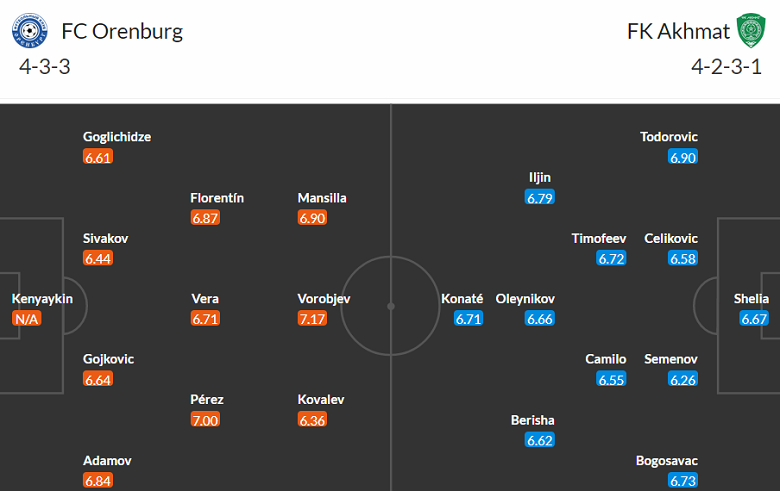Click Orenburg's 4-3-3 formation label

[x=44, y=67]
